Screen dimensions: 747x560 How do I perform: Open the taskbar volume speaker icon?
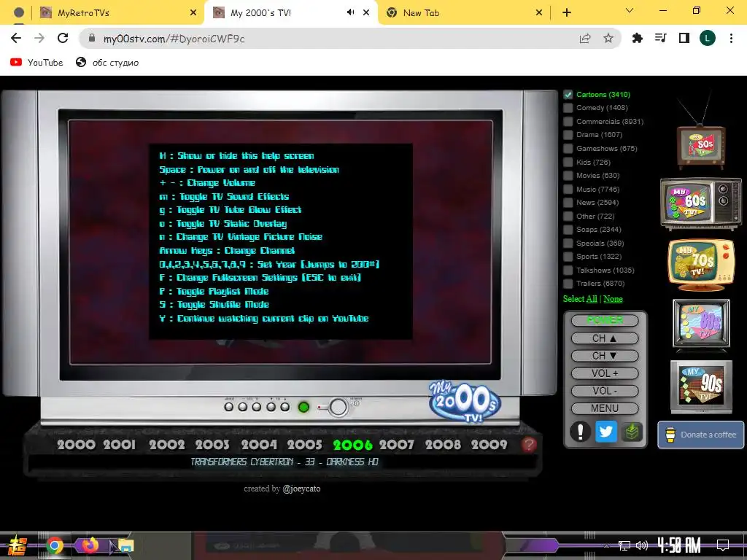[642, 545]
